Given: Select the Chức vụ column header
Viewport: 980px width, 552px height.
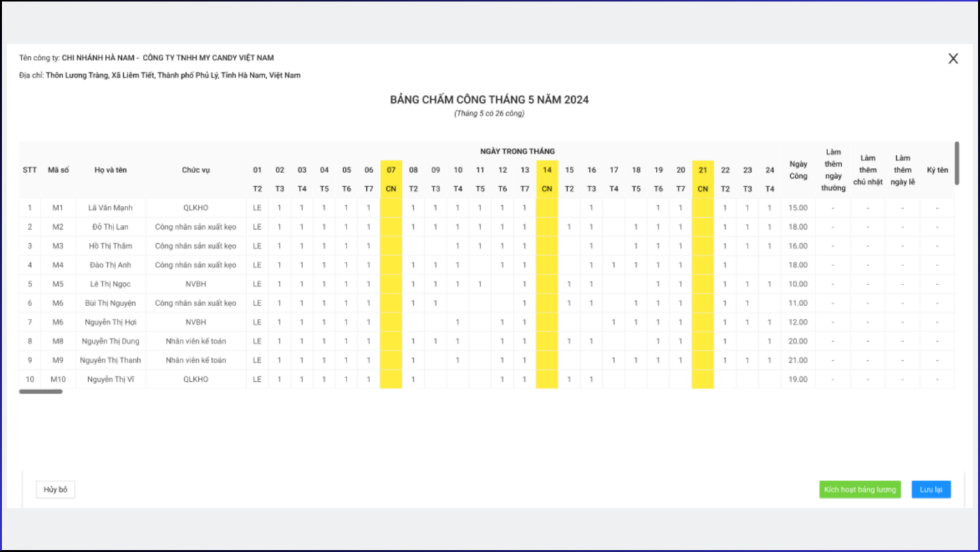Looking at the screenshot, I should [196, 170].
